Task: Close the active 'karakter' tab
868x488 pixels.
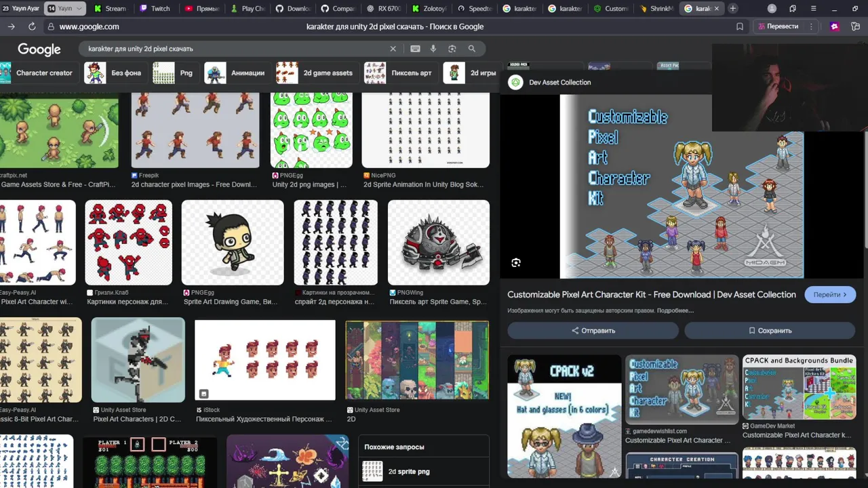Action: (716, 8)
